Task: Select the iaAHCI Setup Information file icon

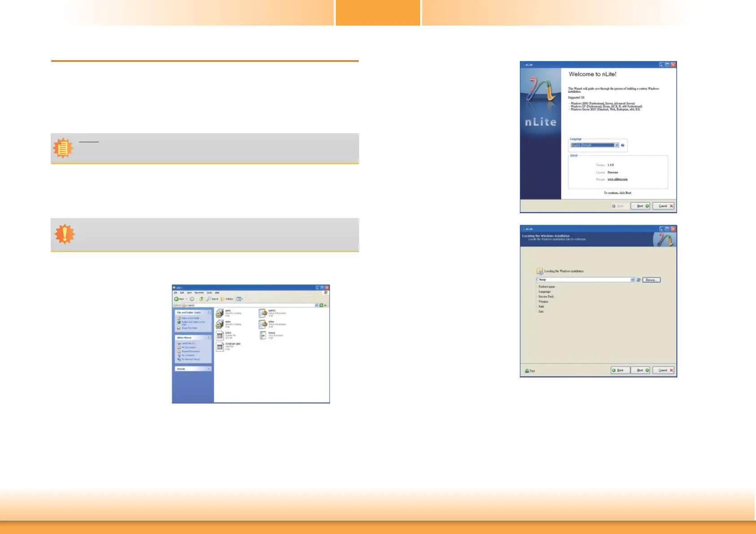Action: tap(263, 313)
